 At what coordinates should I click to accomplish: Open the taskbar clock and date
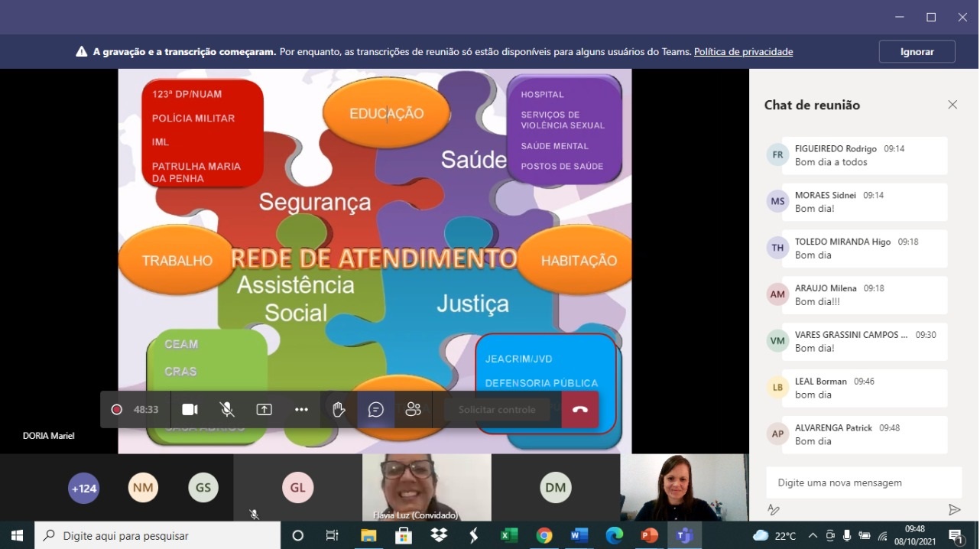click(914, 535)
